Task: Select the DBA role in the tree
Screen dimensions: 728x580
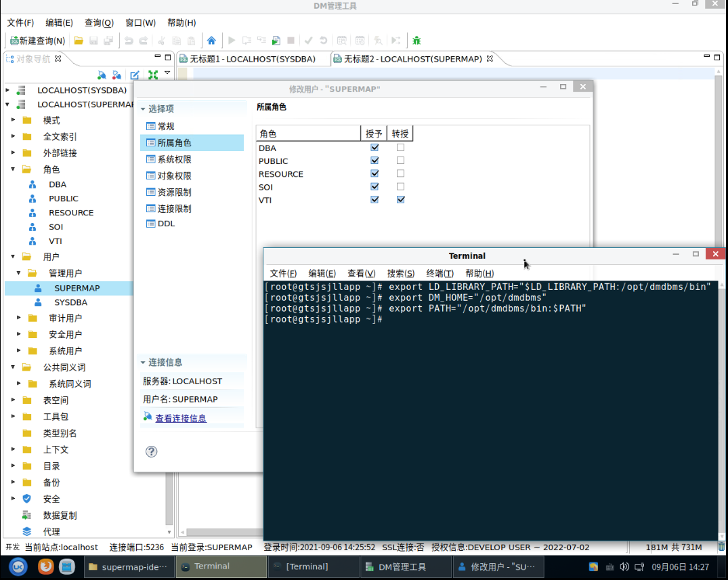Action: pyautogui.click(x=58, y=184)
